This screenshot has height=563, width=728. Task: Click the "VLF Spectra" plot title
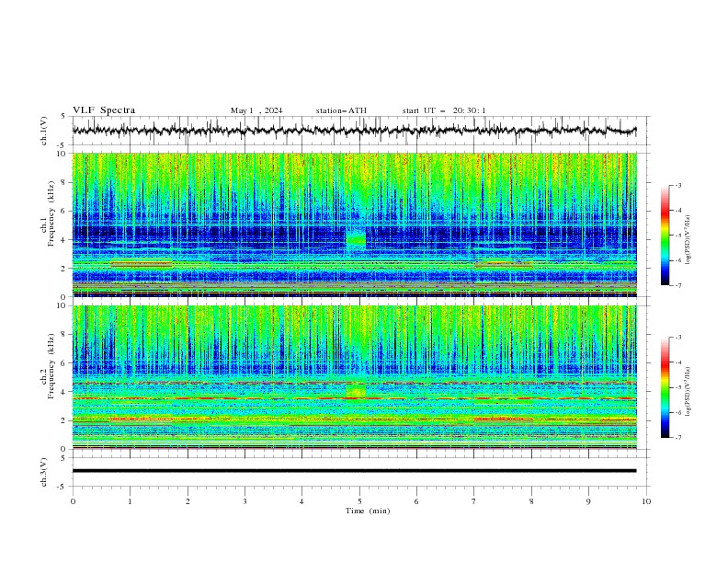pos(104,110)
